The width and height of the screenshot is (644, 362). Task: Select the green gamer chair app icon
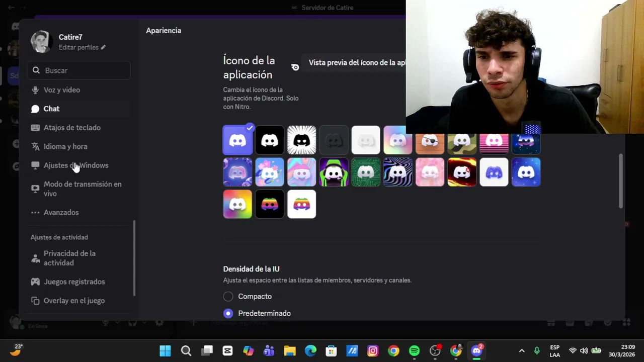click(x=334, y=172)
